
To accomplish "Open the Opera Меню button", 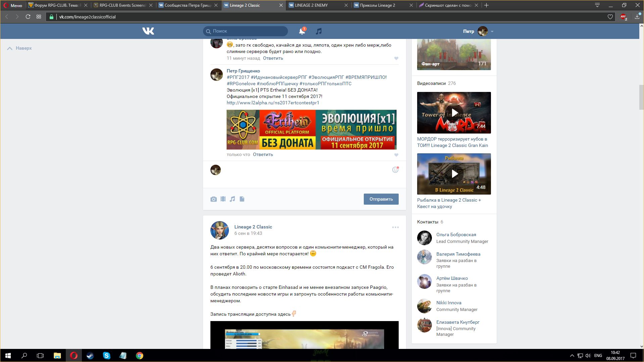I will point(13,5).
